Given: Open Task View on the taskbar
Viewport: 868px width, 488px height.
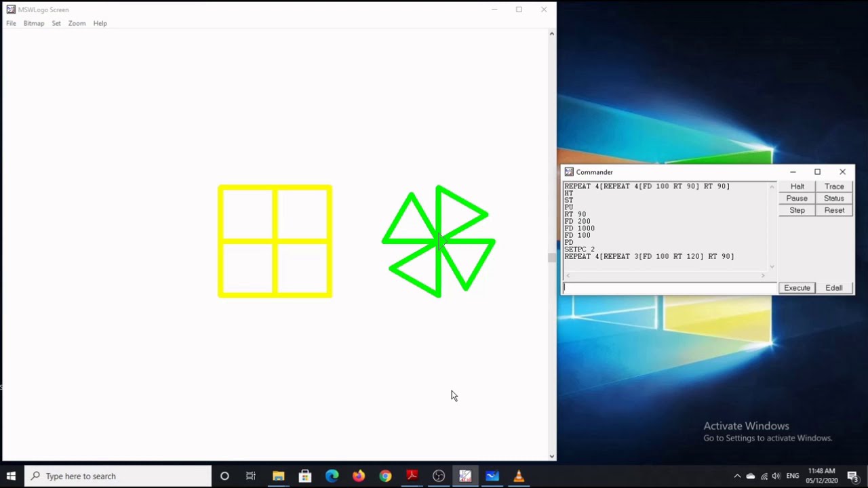Looking at the screenshot, I should (x=251, y=476).
